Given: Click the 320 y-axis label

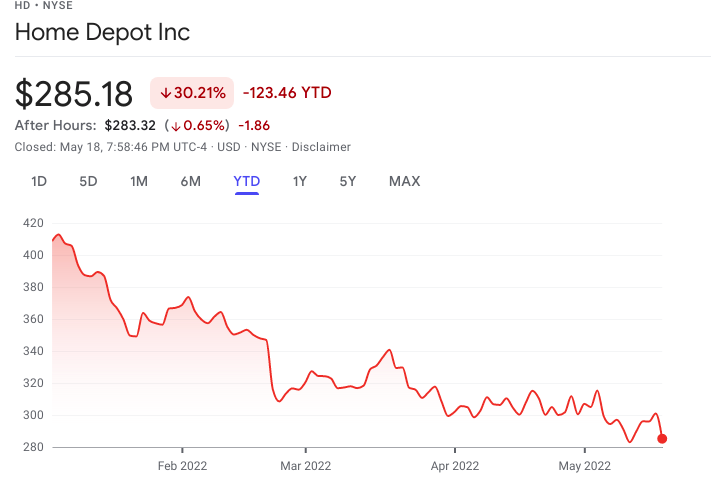Looking at the screenshot, I should (x=33, y=383).
